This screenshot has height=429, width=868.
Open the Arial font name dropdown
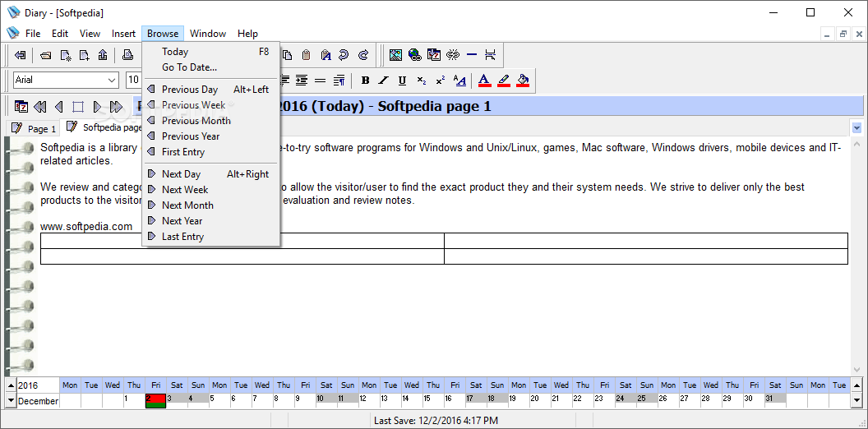click(x=112, y=81)
